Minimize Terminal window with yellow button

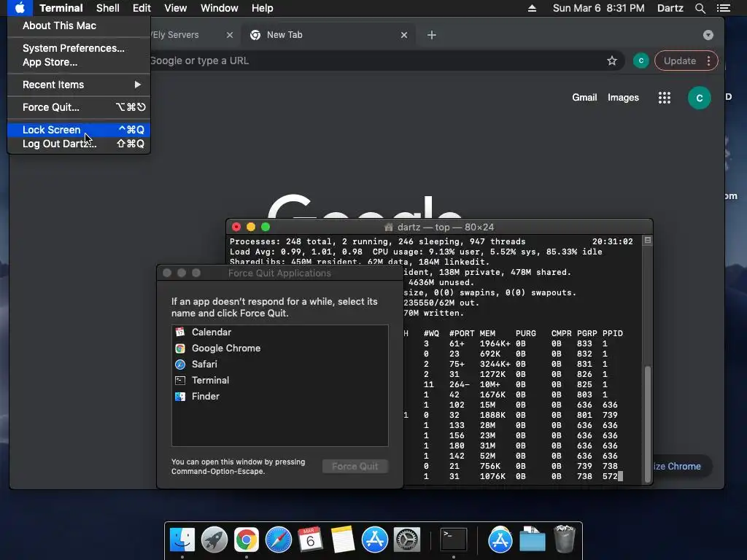[x=251, y=227]
